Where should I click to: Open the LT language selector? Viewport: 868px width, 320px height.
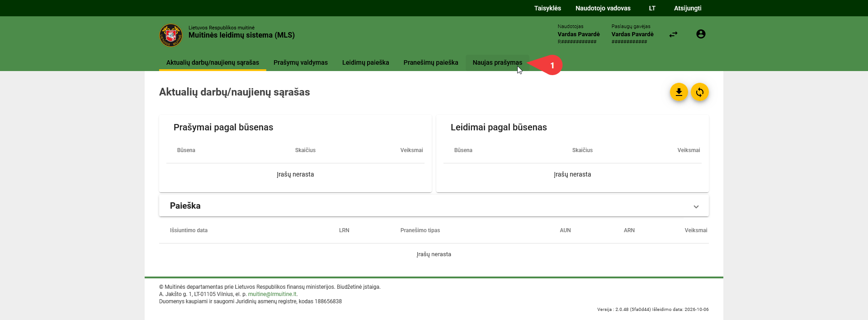[x=652, y=8]
